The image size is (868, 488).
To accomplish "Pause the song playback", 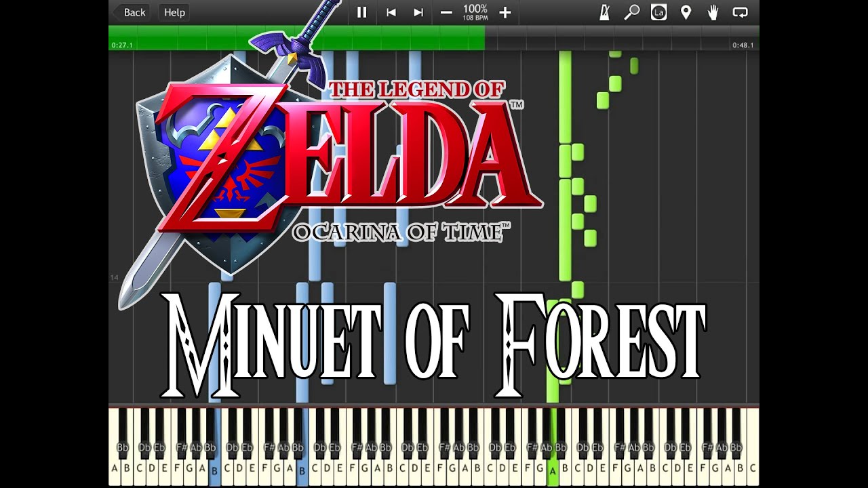I will coord(362,12).
